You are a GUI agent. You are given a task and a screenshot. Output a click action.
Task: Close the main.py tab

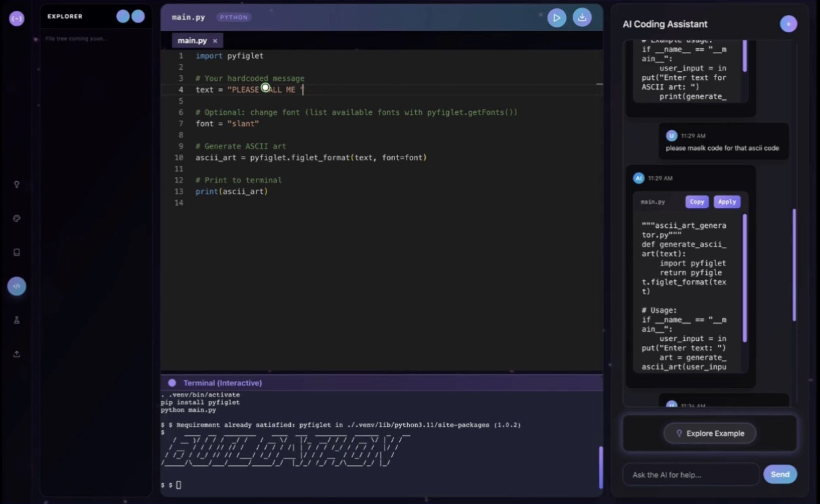pyautogui.click(x=215, y=41)
